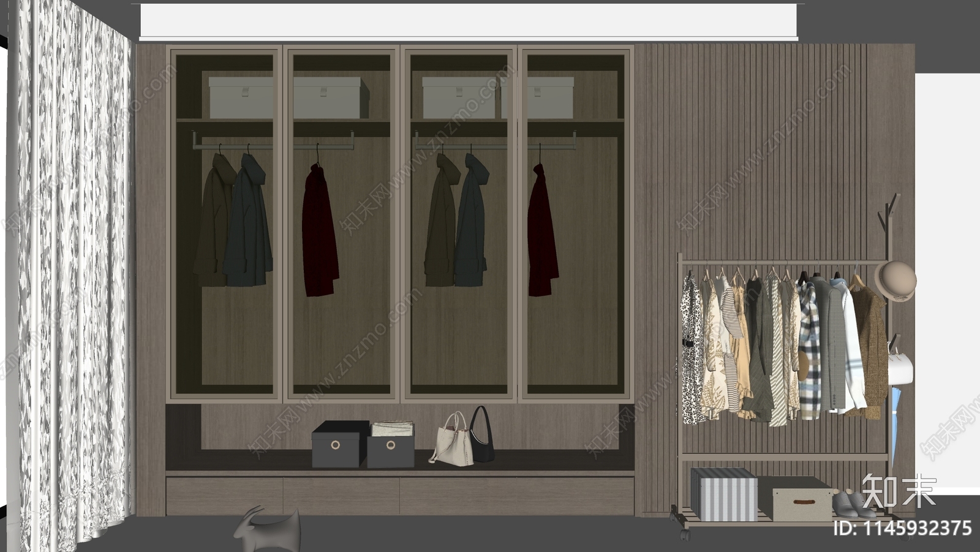The image size is (980, 552).
Task: Click the dark storage box beside the folded cloth
Action: pos(340,444)
